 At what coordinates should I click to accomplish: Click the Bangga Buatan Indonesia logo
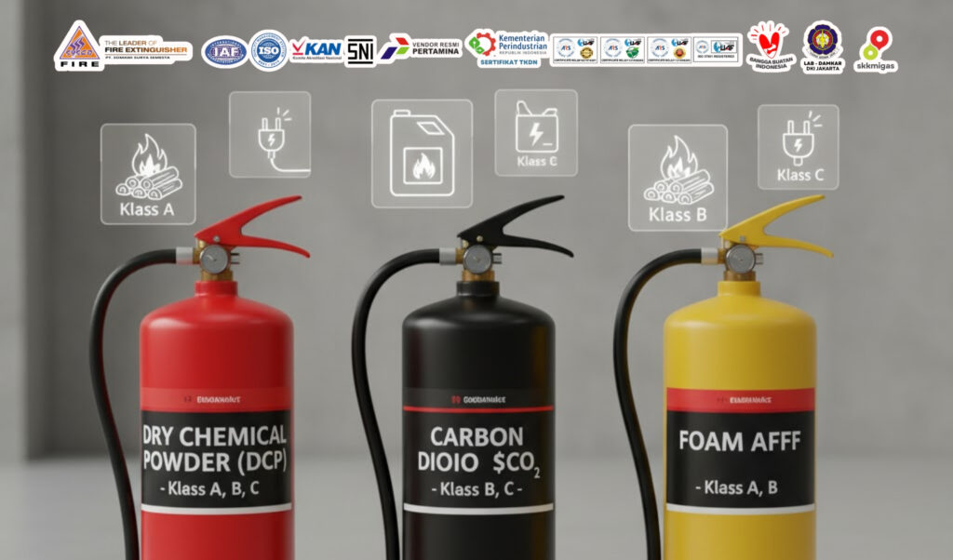[x=768, y=47]
